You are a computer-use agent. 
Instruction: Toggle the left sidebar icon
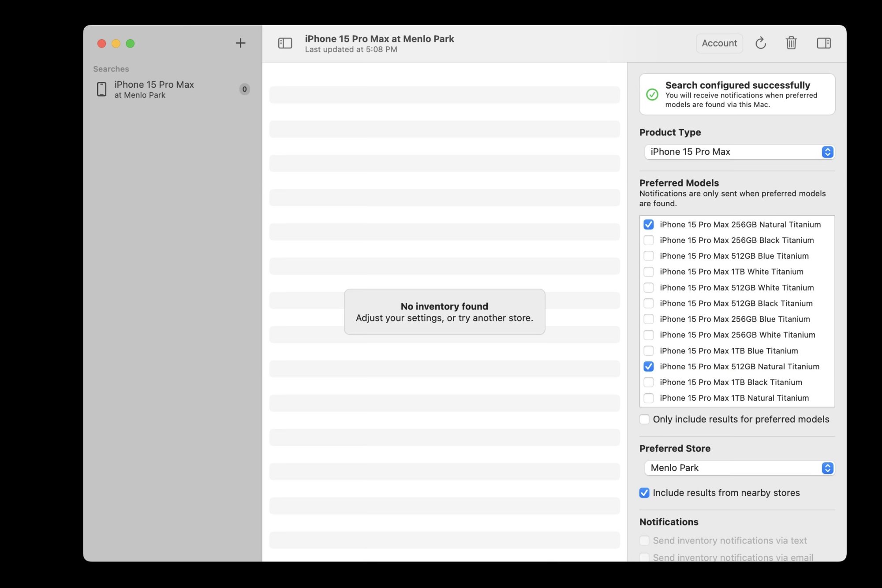point(285,43)
